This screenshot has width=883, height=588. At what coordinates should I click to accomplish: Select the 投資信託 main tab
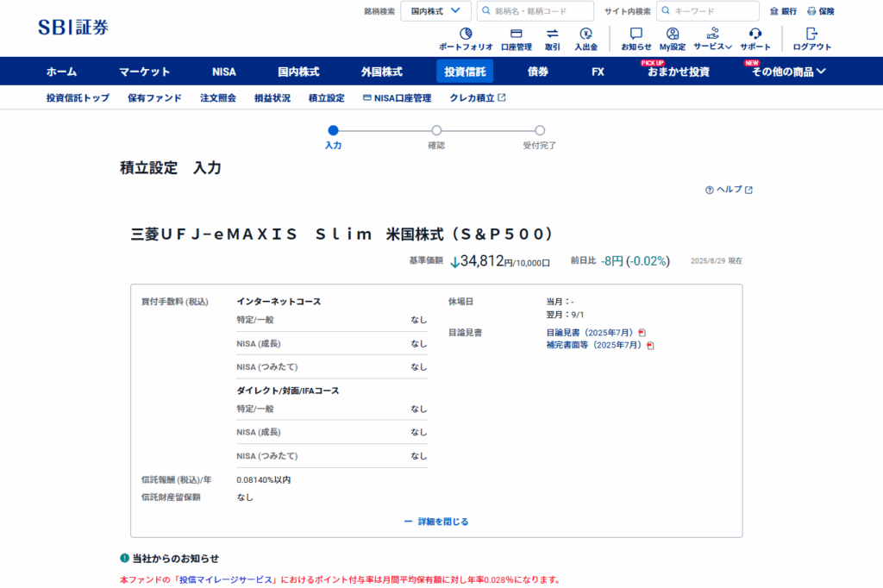(x=465, y=72)
